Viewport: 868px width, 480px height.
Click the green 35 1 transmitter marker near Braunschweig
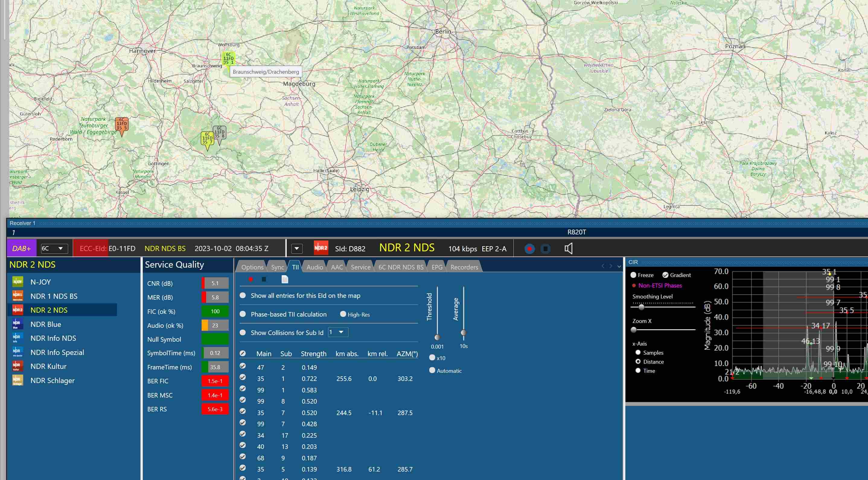pyautogui.click(x=228, y=58)
